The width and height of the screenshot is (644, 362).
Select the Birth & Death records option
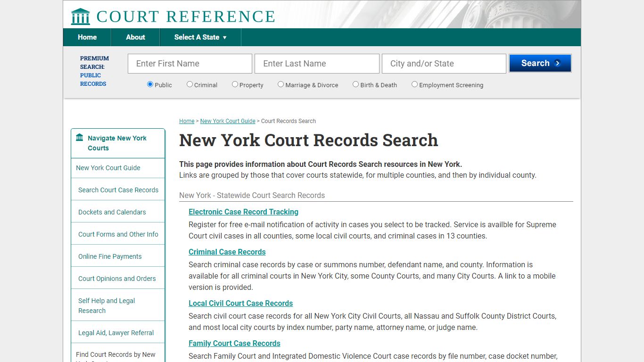(356, 83)
